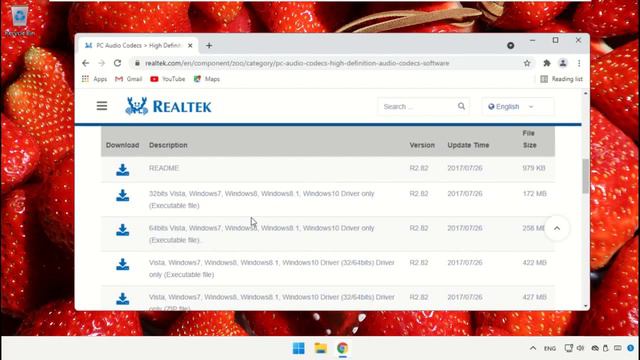Screen dimensions: 640x360
Task: Click the Download column header
Action: [x=122, y=145]
